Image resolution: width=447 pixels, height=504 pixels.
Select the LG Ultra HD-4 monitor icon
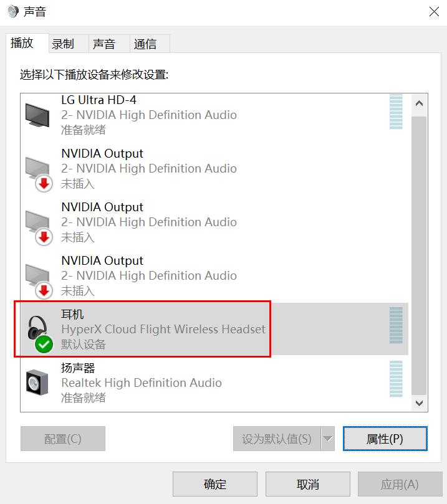pos(37,115)
